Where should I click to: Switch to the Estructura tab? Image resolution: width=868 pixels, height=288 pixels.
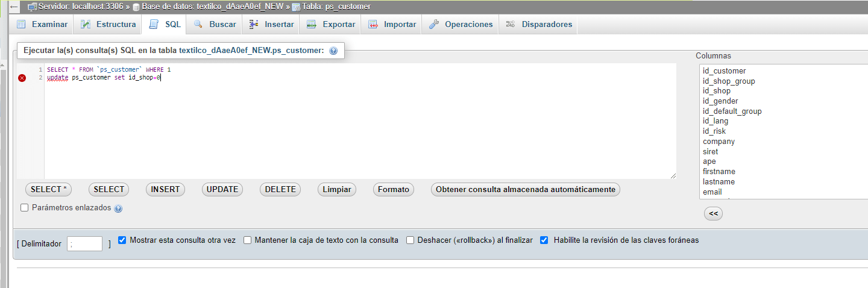pos(108,24)
